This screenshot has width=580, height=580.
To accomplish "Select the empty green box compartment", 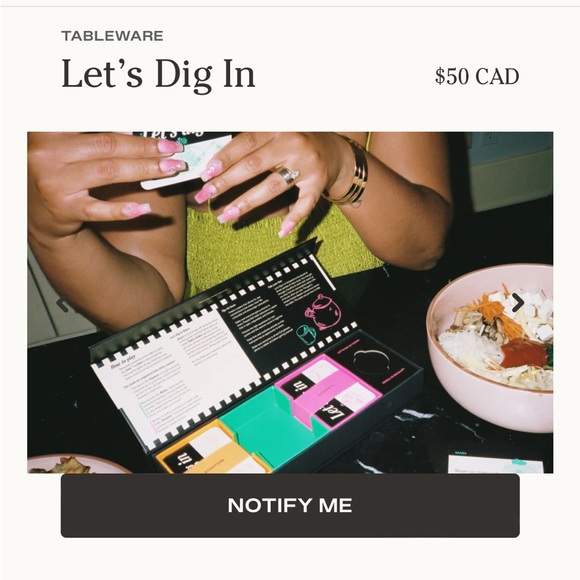I will (x=272, y=425).
